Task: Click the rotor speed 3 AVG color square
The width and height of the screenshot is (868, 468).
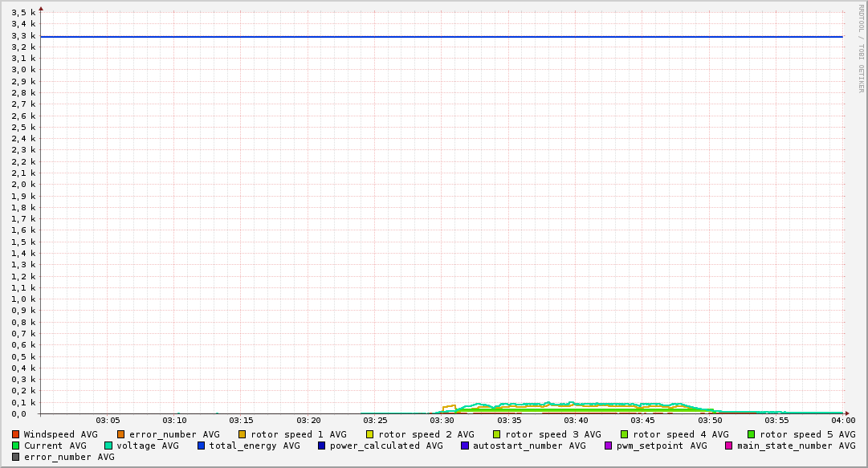Action: pyautogui.click(x=497, y=434)
